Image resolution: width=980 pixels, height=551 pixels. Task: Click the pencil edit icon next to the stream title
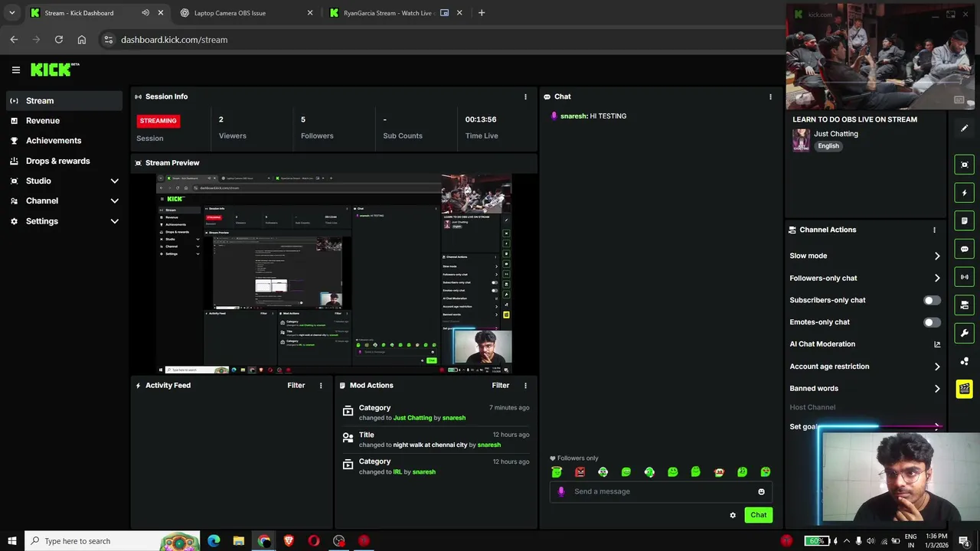pos(964,129)
